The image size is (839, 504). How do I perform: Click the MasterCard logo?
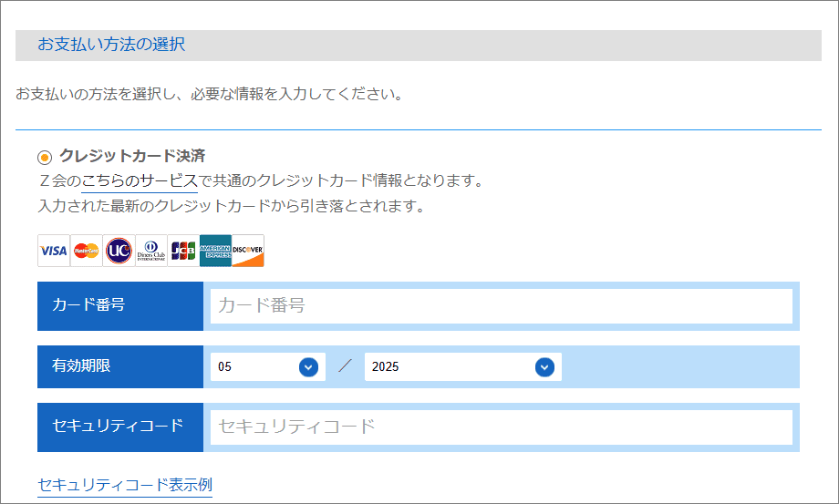coord(86,251)
